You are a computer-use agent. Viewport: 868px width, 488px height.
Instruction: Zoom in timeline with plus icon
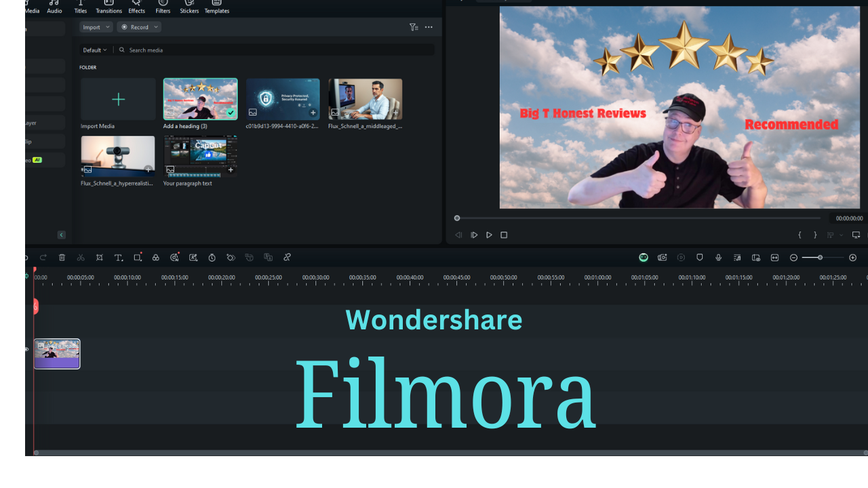click(x=852, y=258)
